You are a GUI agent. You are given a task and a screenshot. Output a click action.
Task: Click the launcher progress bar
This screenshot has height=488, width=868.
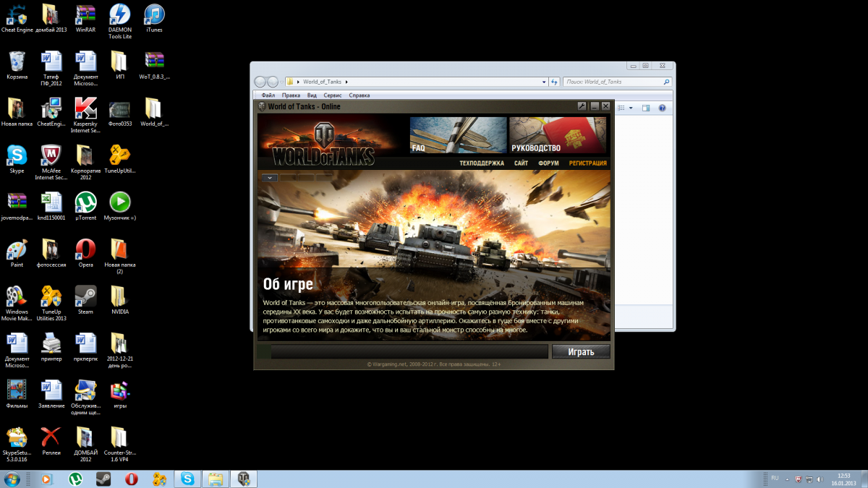click(409, 351)
